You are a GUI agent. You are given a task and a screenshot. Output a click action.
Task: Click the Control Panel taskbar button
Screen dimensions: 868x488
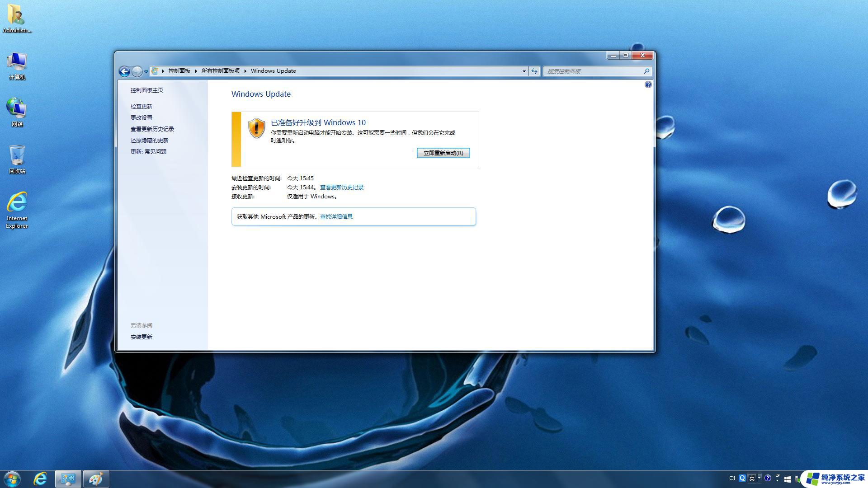click(x=68, y=479)
